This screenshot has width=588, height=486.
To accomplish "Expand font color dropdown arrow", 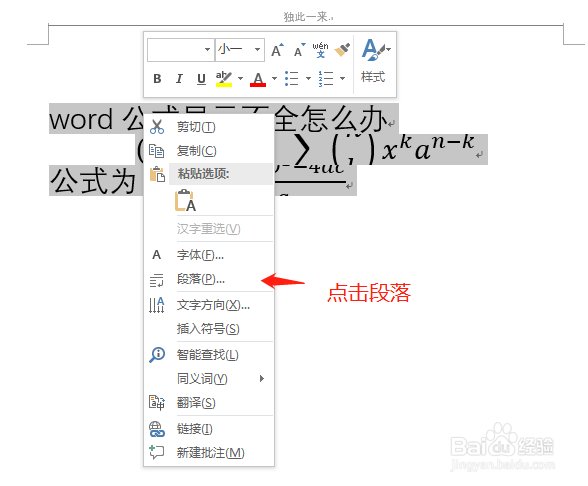I will coord(274,79).
